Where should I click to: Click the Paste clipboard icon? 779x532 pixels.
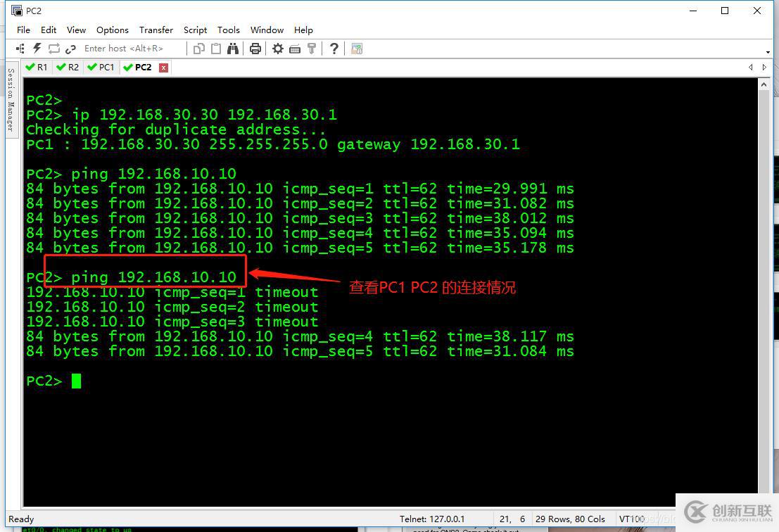point(216,49)
